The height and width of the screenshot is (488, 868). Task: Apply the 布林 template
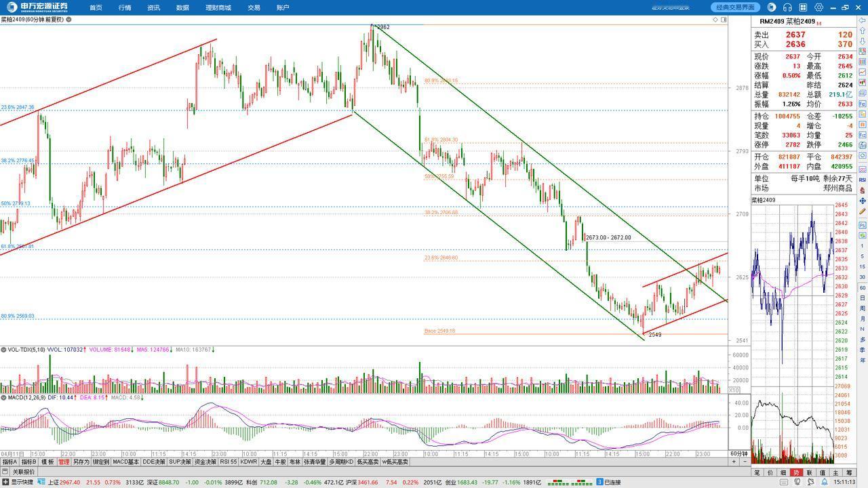click(294, 462)
